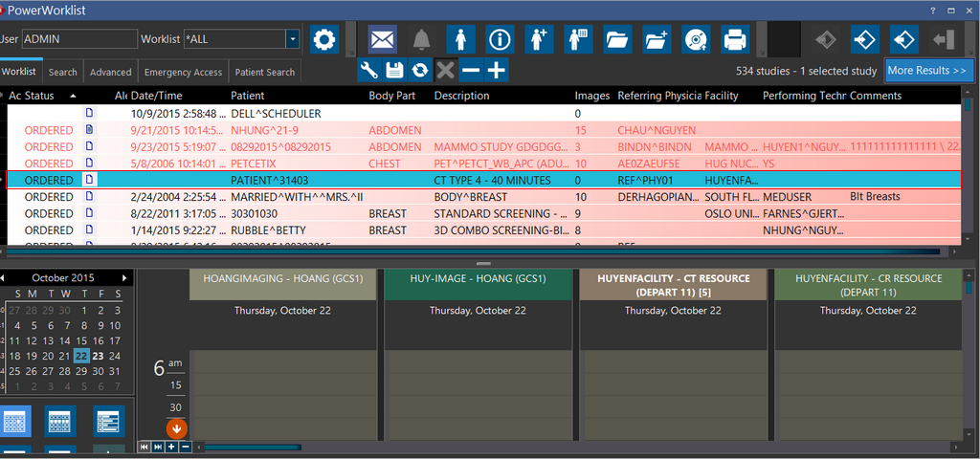980x459 pixels.
Task: Click the CD disc export icon
Action: [695, 40]
